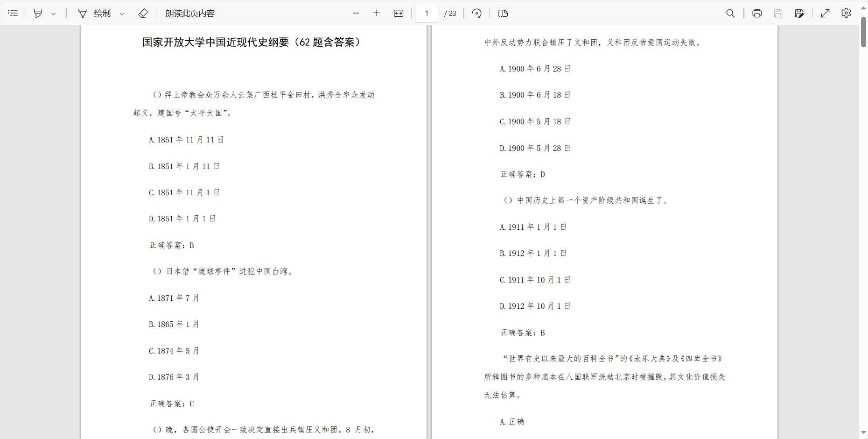Click the text 正确答案：B under 太平天国 question
Image resolution: width=868 pixels, height=439 pixels.
coord(172,245)
